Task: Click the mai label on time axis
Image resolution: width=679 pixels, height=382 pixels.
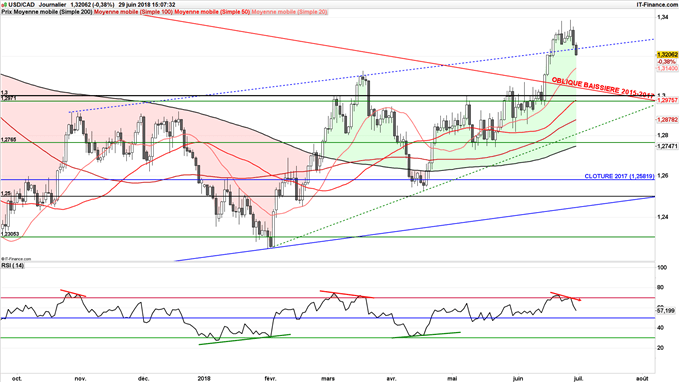Action: (453, 378)
